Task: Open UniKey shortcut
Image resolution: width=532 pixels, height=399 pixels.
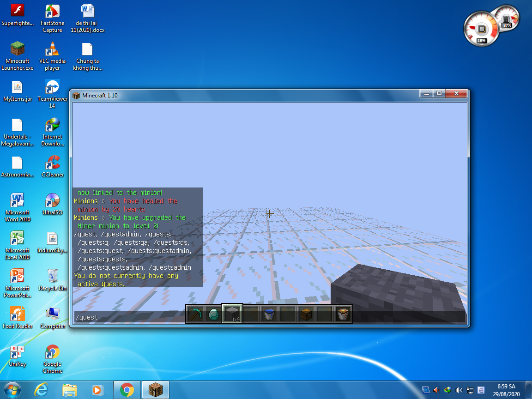Action: 17,356
